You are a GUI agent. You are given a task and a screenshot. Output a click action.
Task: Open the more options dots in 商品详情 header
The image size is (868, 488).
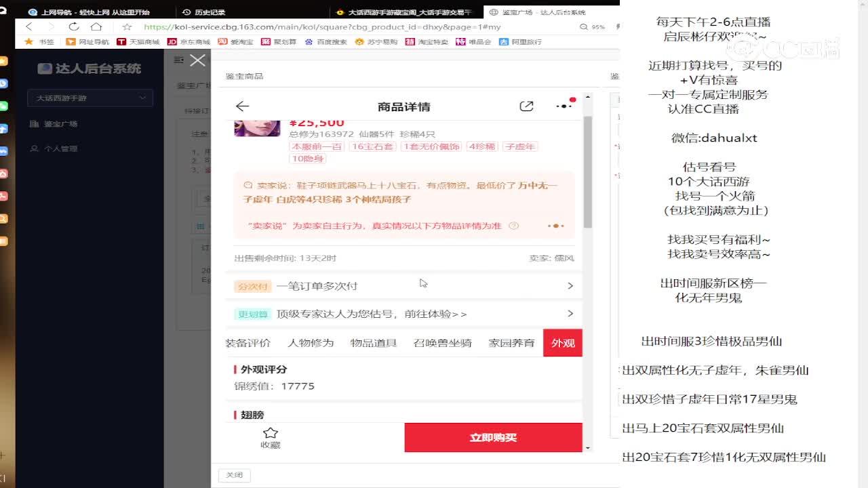565,105
